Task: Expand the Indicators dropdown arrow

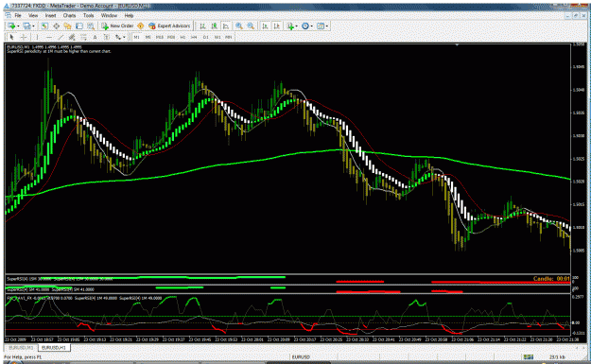Action: 297,26
